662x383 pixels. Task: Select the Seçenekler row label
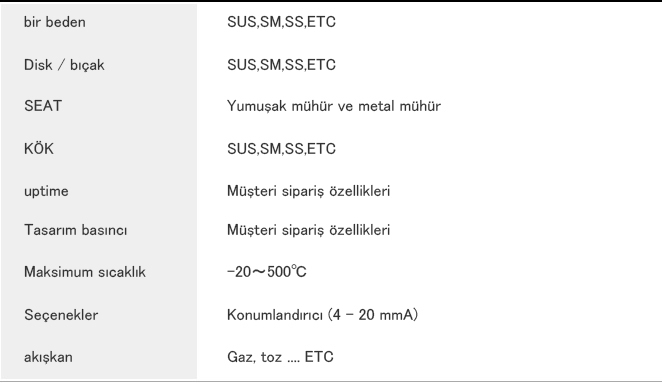click(x=61, y=315)
